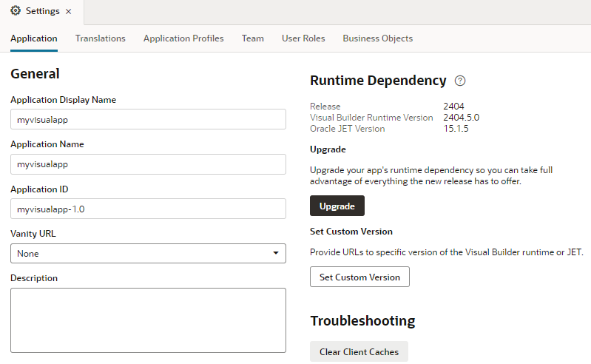Select the User Roles tab

(303, 38)
